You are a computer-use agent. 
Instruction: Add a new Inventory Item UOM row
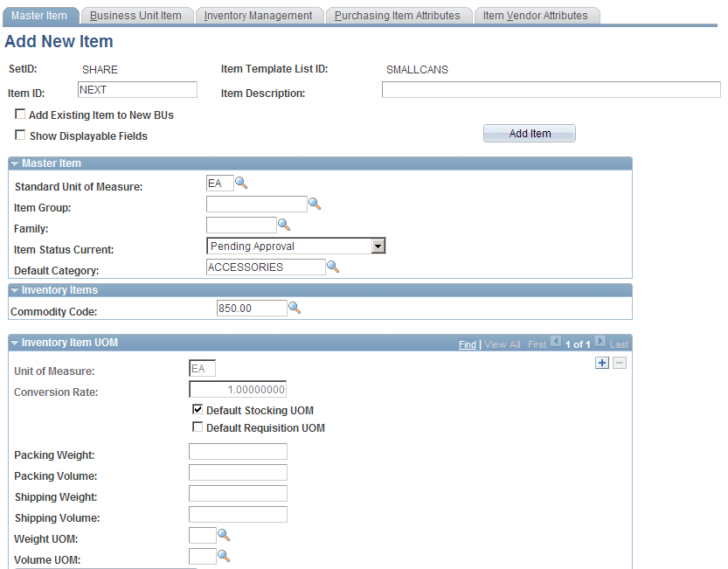pos(601,362)
